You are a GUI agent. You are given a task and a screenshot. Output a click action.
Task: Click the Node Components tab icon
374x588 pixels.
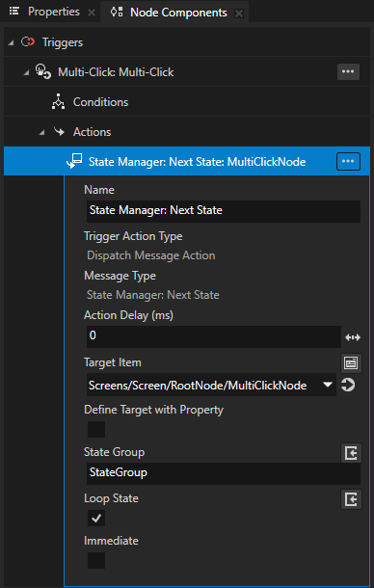116,12
